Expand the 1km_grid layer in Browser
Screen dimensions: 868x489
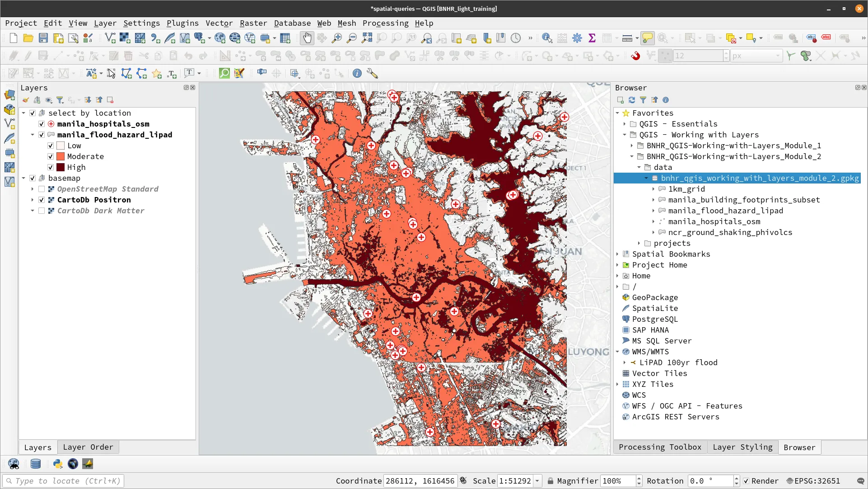click(653, 189)
